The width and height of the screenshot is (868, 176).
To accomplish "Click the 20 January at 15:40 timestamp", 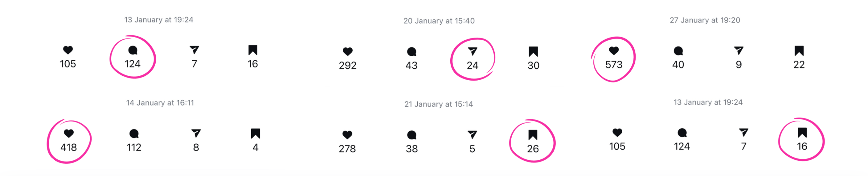I will (439, 21).
